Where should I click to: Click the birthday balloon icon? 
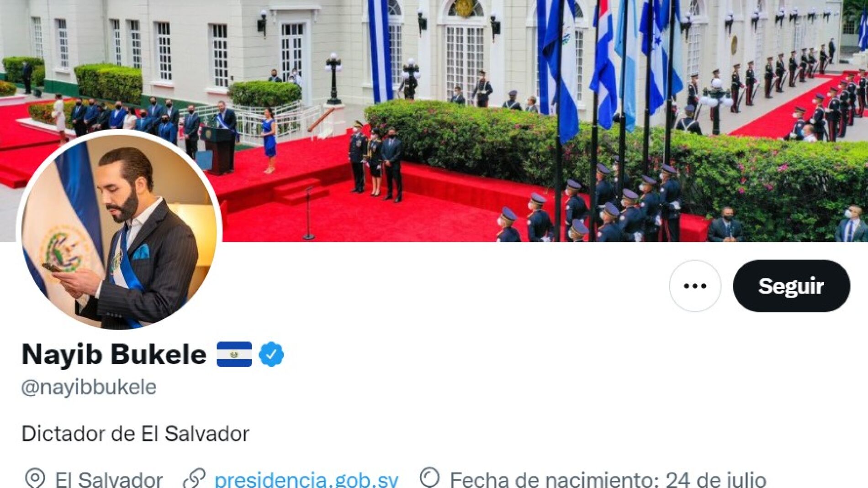pyautogui.click(x=429, y=478)
